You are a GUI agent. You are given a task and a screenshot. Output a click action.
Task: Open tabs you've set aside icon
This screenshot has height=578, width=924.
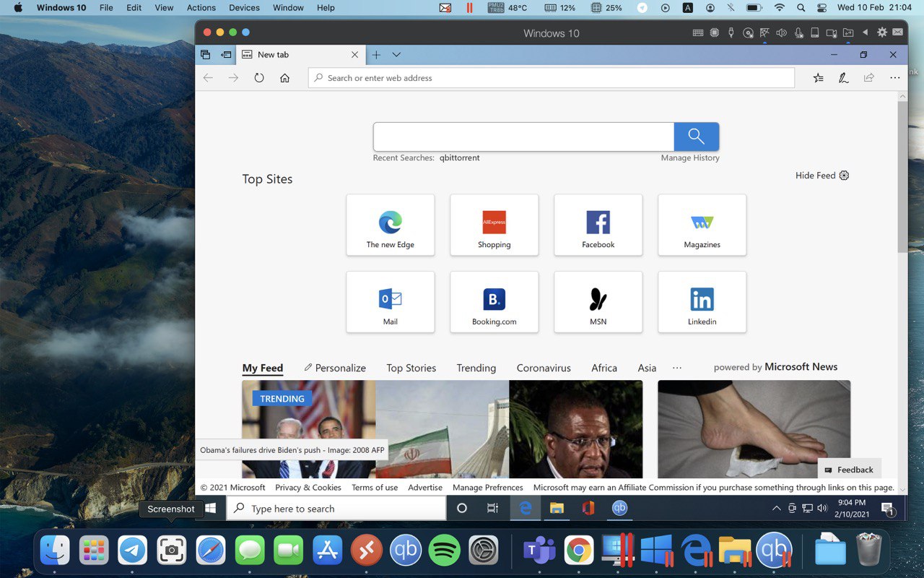pyautogui.click(x=205, y=55)
